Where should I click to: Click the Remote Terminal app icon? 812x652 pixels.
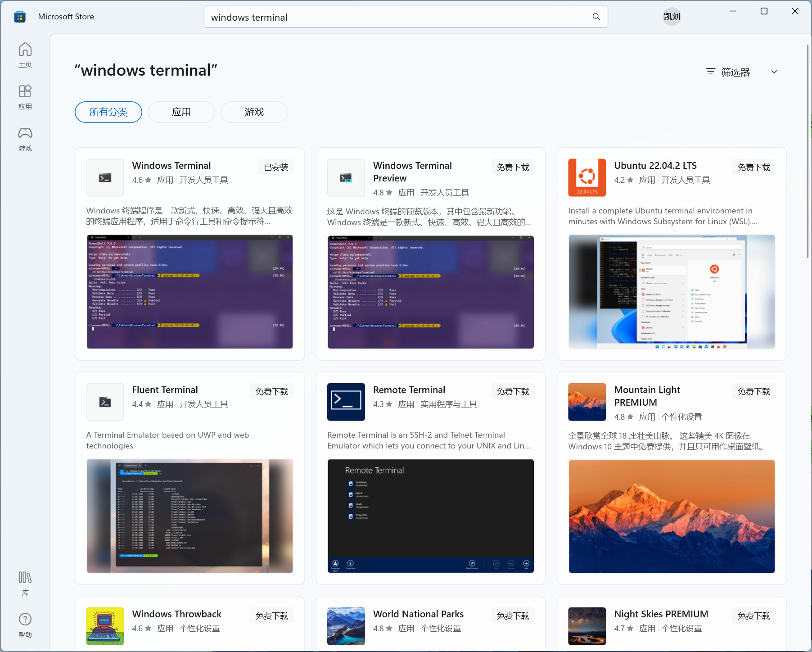click(346, 402)
